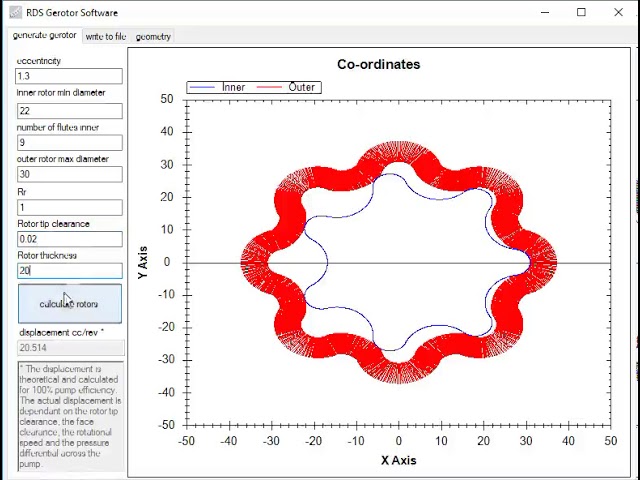Select the 'generate gerotor' tab

coord(44,35)
